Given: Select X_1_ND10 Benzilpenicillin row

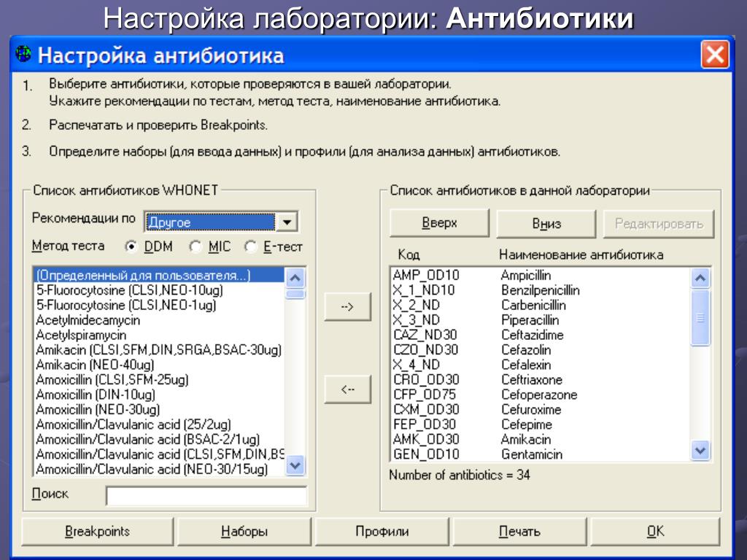Looking at the screenshot, I should pos(541,290).
